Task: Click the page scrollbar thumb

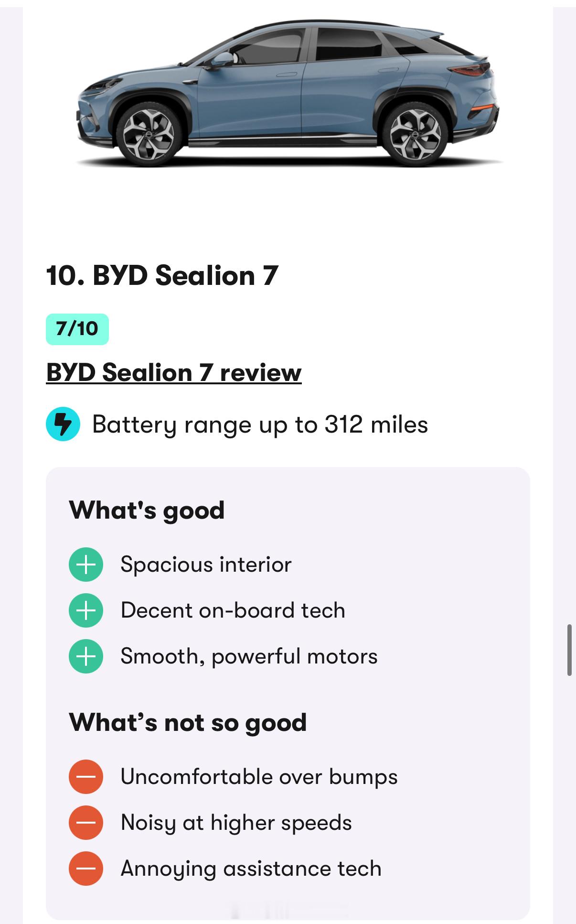Action: (x=569, y=650)
